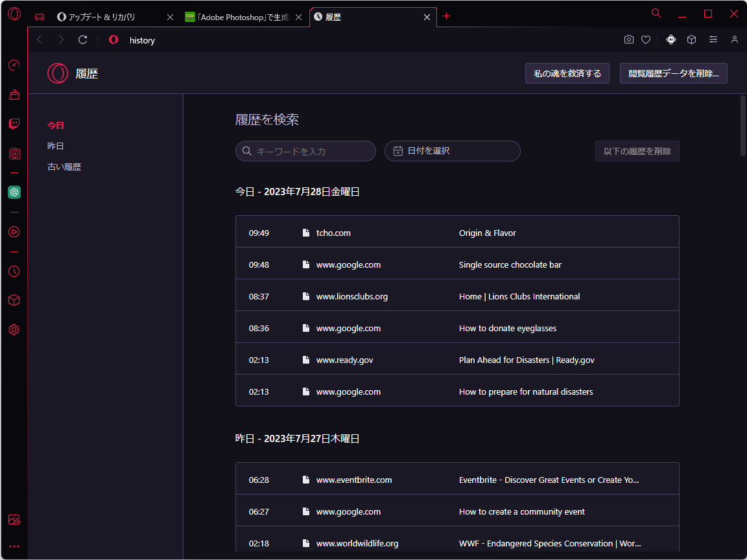Click the page icon beside tcho.com
747x560 pixels.
306,233
